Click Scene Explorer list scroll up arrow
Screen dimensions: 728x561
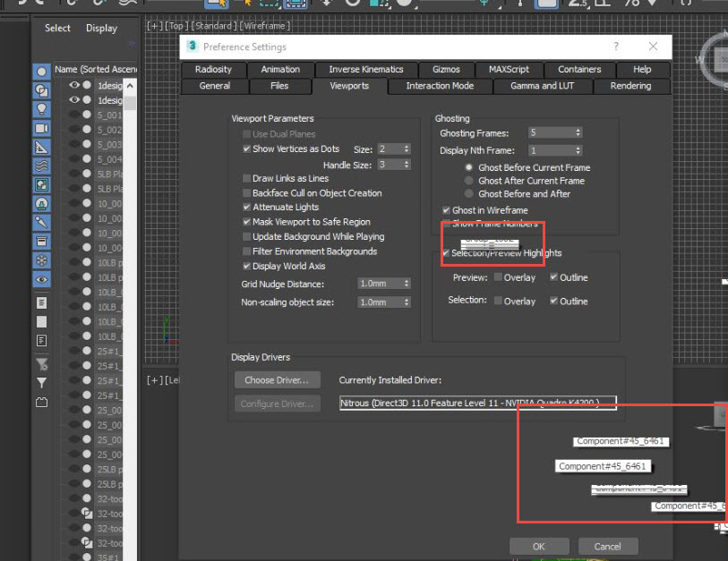[x=131, y=86]
